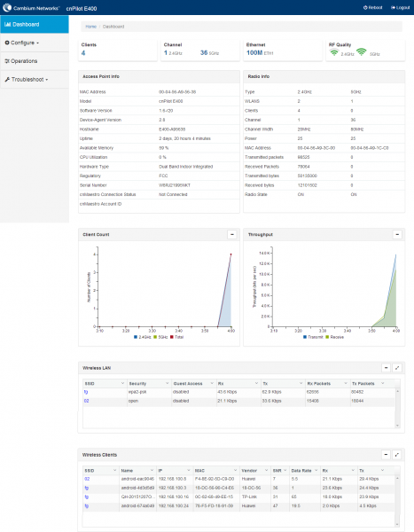Collapse the Wireless LAN panel
The width and height of the screenshot is (414, 532).
[386, 368]
